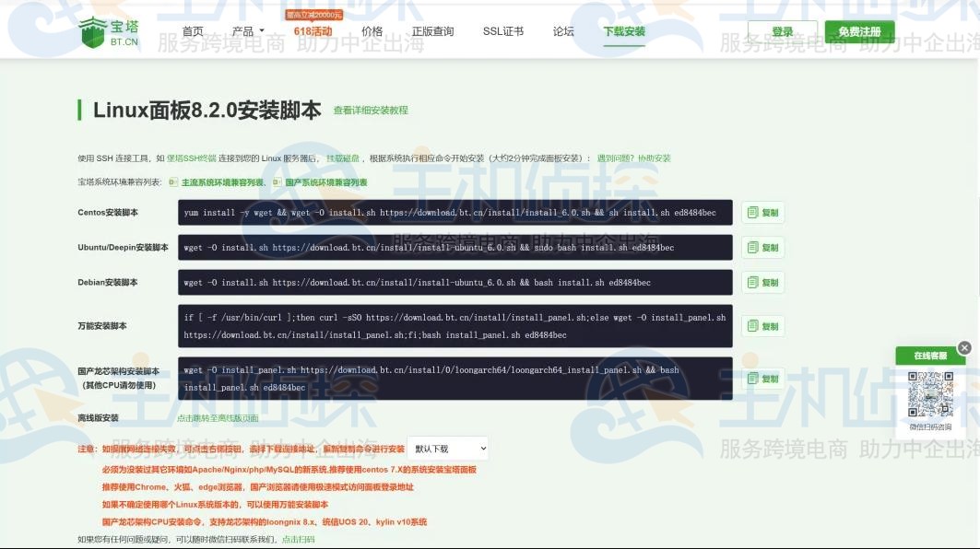Open the 默认下载 download source dropdown
980x549 pixels.
point(447,449)
